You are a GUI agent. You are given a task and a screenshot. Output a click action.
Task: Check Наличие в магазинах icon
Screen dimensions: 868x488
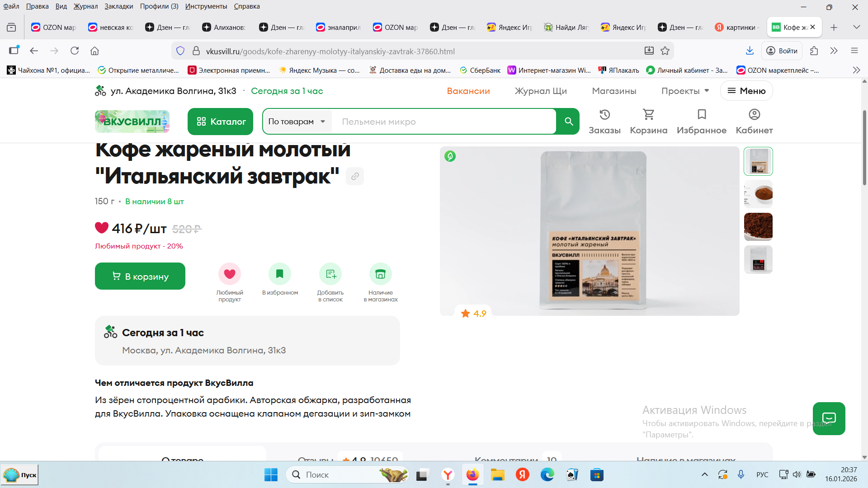pyautogui.click(x=381, y=274)
